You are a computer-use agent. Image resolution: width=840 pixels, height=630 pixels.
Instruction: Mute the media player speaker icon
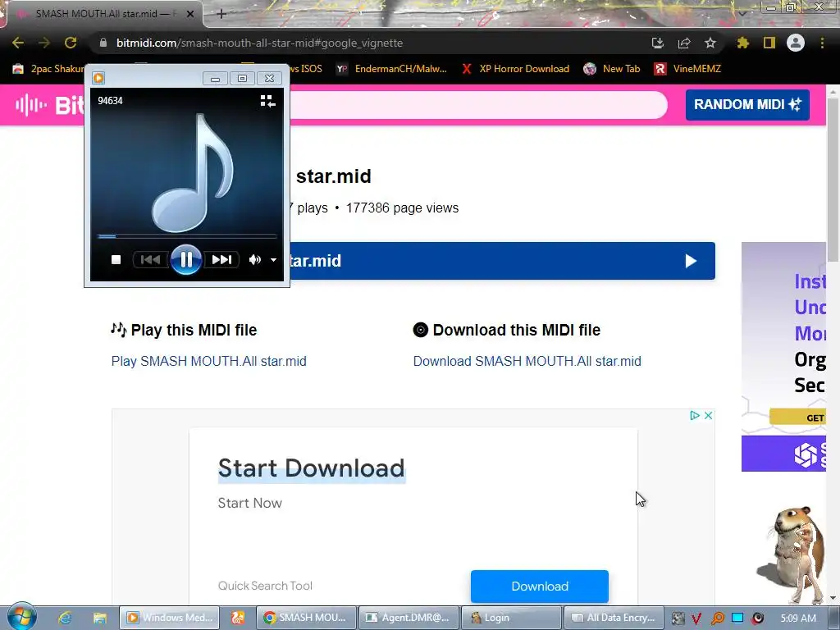pos(254,260)
